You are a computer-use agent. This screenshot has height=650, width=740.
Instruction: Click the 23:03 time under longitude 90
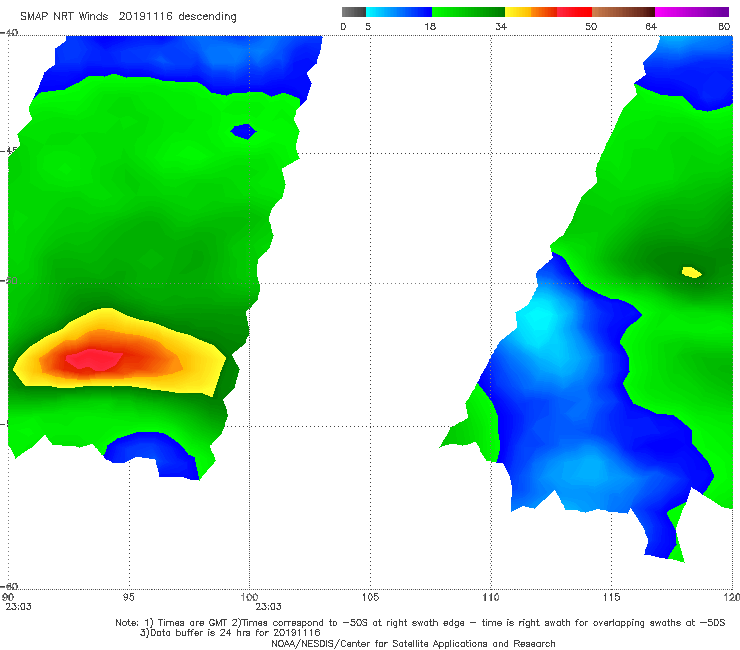point(18,607)
